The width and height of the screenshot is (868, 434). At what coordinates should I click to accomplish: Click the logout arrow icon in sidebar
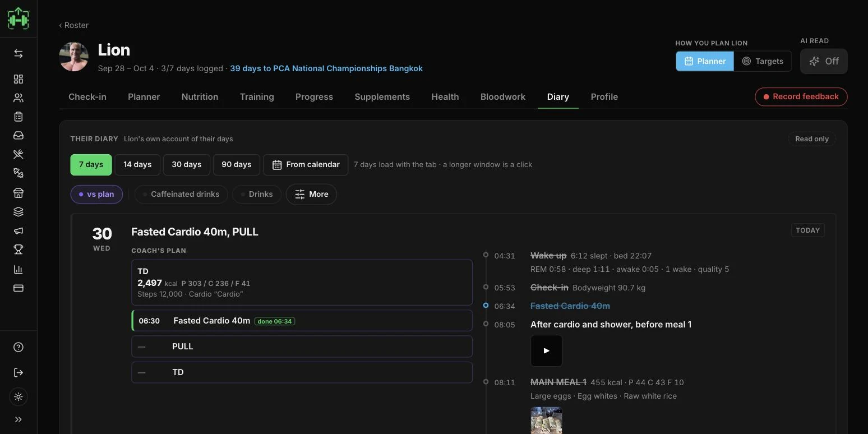tap(19, 372)
